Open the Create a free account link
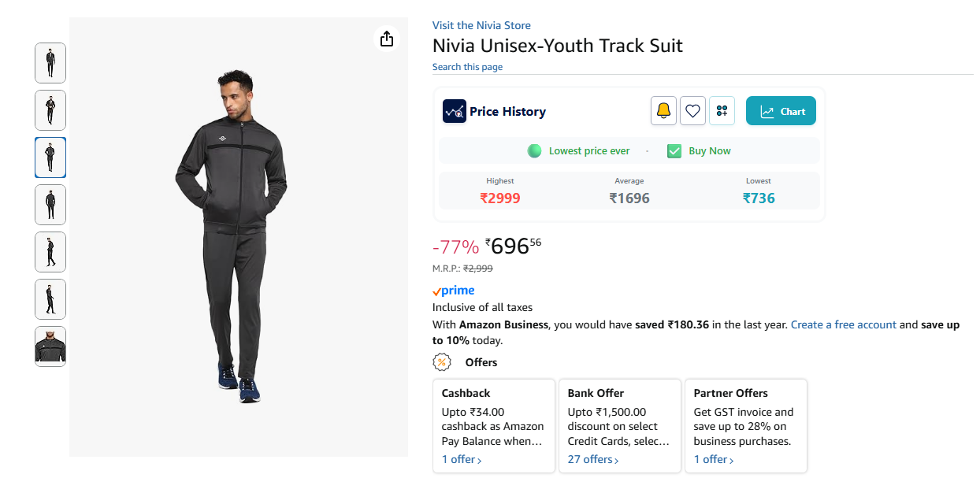Viewport: 980px width, 478px height. pos(843,324)
